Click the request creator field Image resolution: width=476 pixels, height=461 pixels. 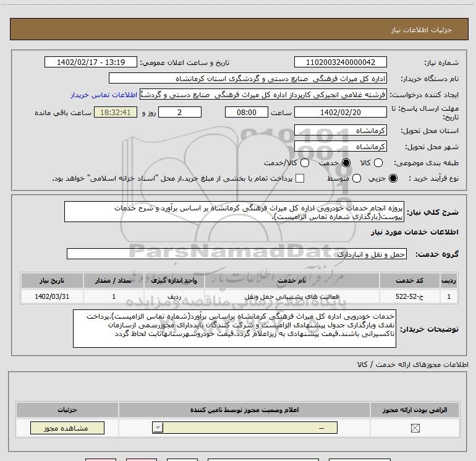click(x=263, y=95)
